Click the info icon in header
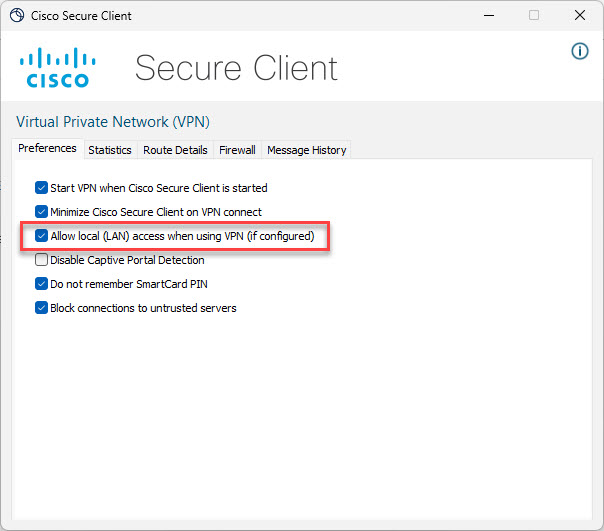This screenshot has width=604, height=531. pos(580,51)
